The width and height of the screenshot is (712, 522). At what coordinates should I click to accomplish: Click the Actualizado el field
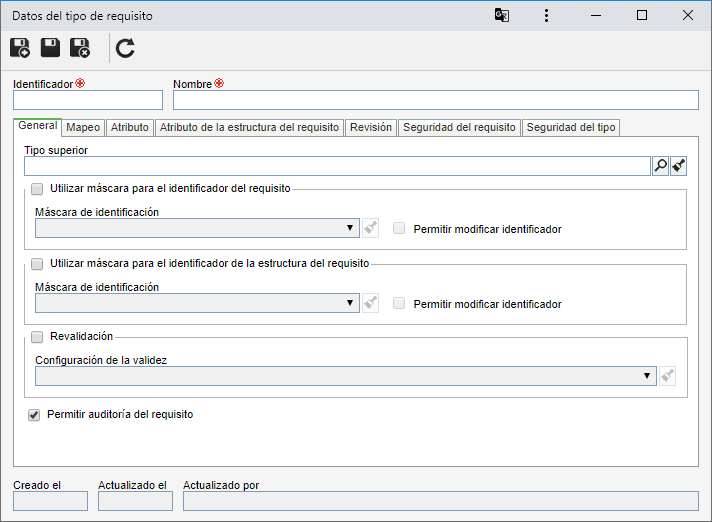coord(135,501)
